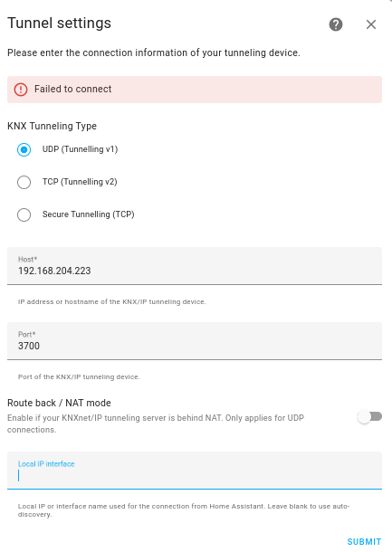Pick the Secure Tunnelling (TCP) radio button
392x552 pixels.
(x=24, y=214)
